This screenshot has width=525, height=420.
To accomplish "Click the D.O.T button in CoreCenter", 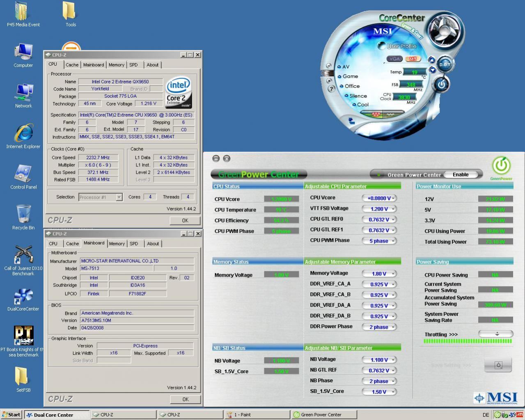I will (x=445, y=64).
